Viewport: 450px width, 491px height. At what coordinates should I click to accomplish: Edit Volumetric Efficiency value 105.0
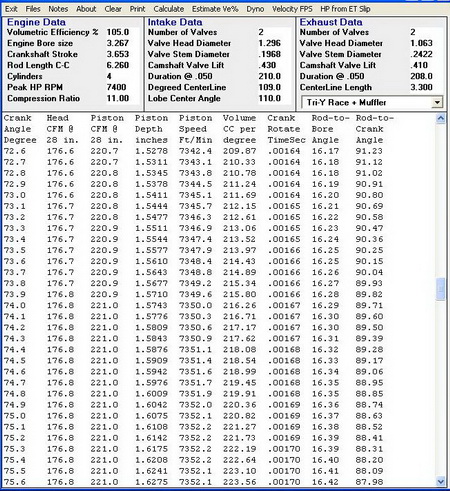pyautogui.click(x=121, y=32)
